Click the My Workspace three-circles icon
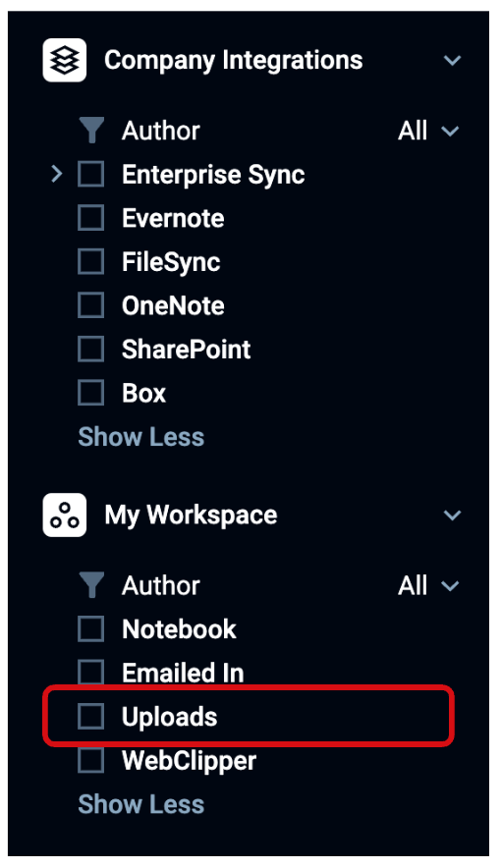Viewport: 501px width, 868px height. [x=65, y=515]
